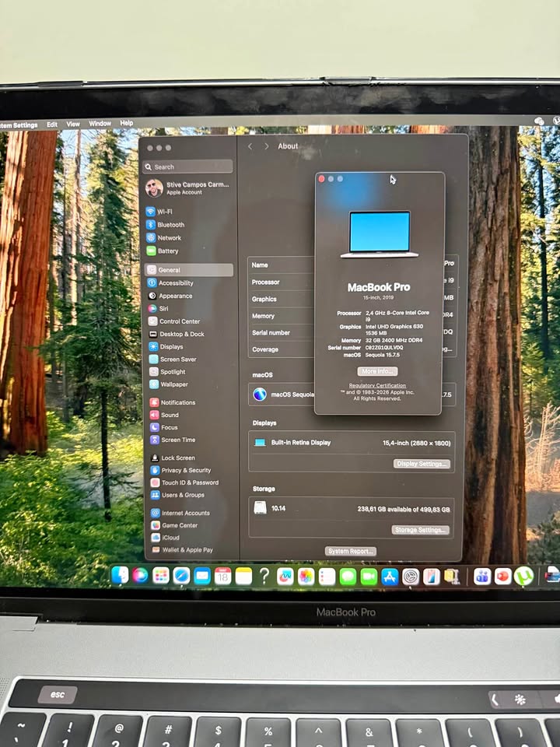Open the View menu
The height and width of the screenshot is (747, 560).
click(x=73, y=124)
